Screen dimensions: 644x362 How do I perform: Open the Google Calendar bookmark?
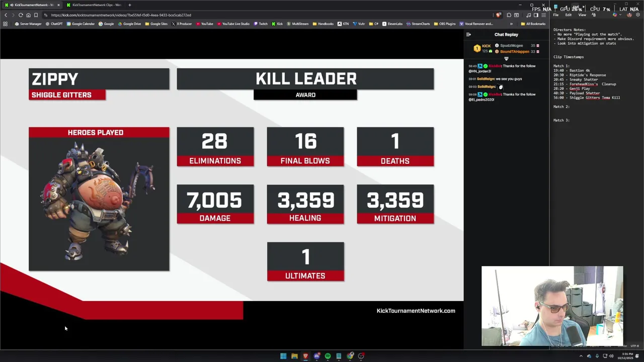80,24
